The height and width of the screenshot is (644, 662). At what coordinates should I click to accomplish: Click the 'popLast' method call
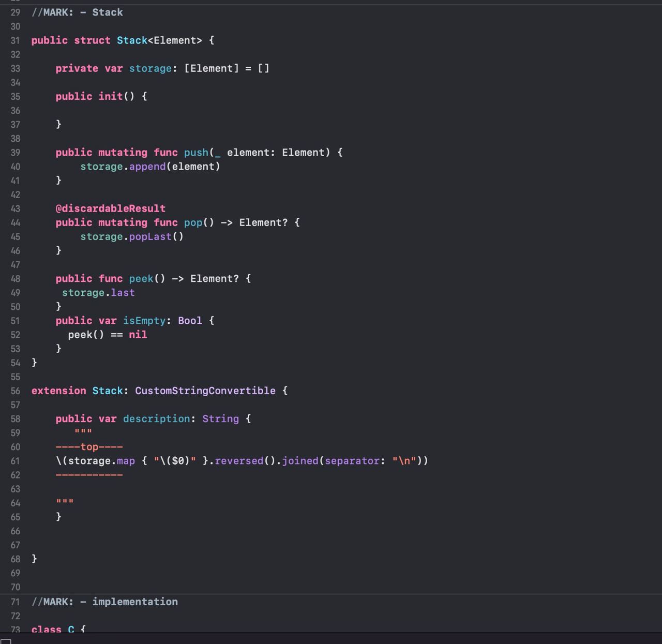[150, 236]
